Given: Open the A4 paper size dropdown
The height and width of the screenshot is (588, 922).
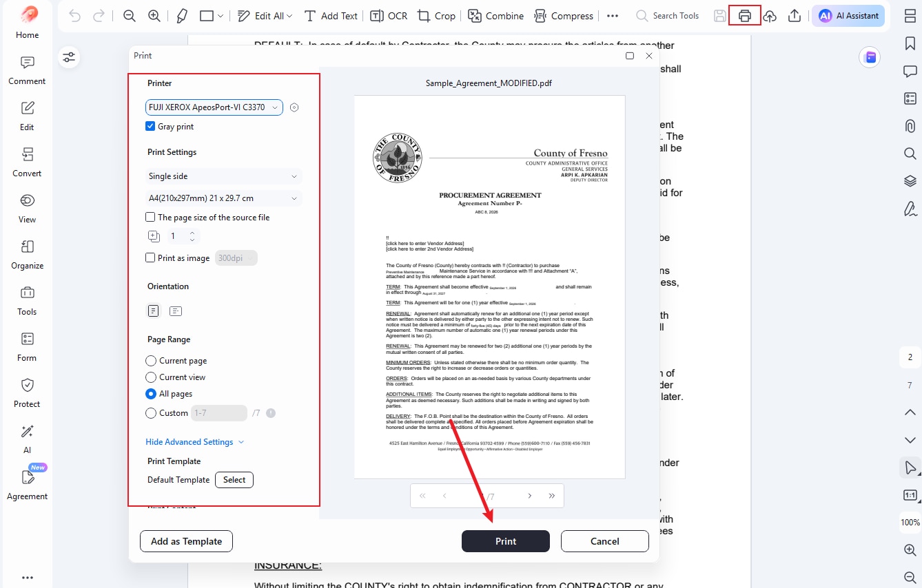Looking at the screenshot, I should coord(224,198).
